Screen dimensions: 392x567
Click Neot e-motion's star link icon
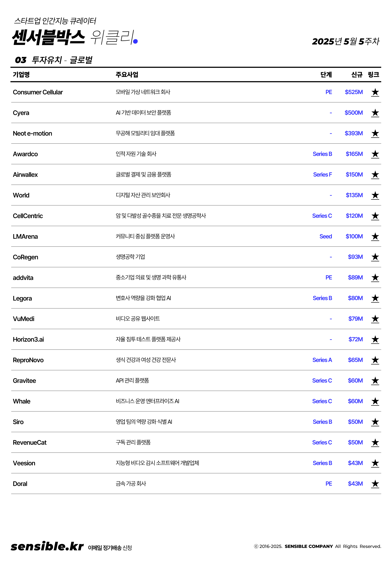[375, 134]
